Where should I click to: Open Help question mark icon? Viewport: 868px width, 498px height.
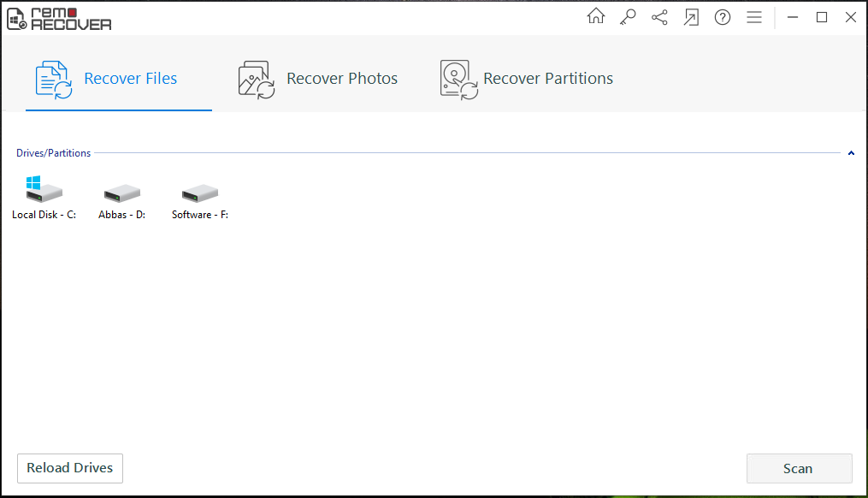(723, 17)
